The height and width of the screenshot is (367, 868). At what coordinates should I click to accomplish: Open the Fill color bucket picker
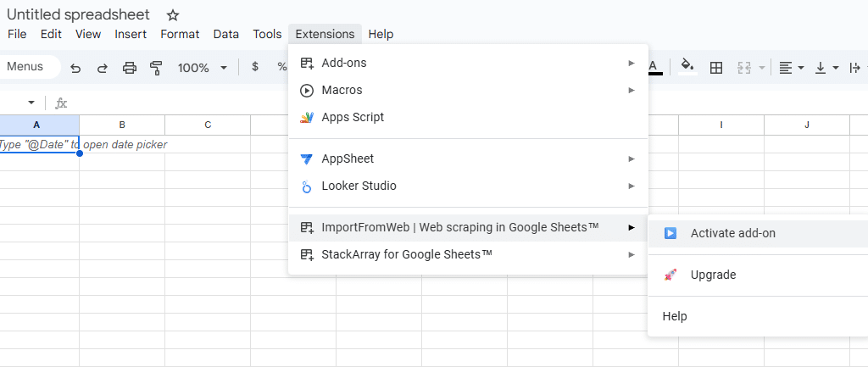687,67
